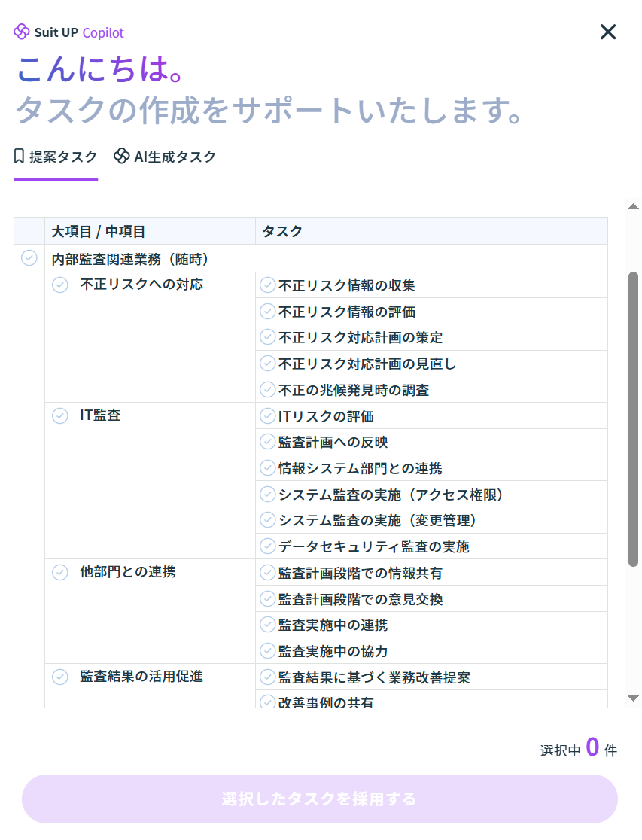Select the 内部監査関連業務（随時） check circle
642x840 pixels.
tap(29, 258)
